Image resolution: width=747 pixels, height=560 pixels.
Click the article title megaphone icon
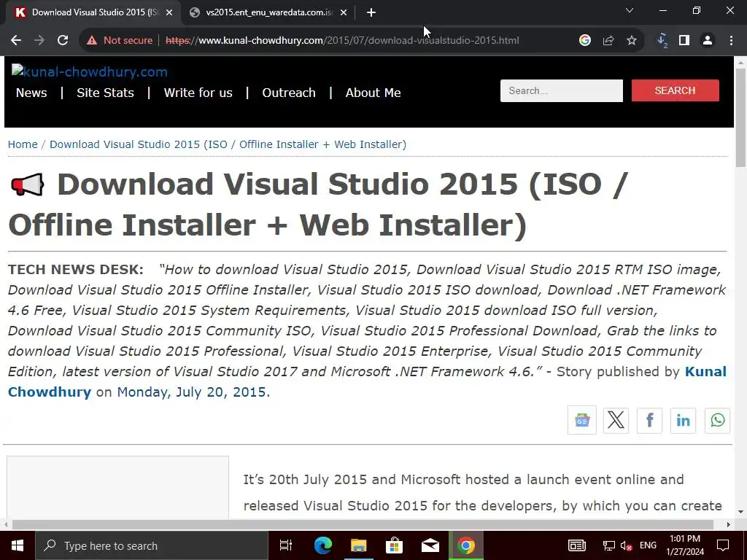pos(28,184)
